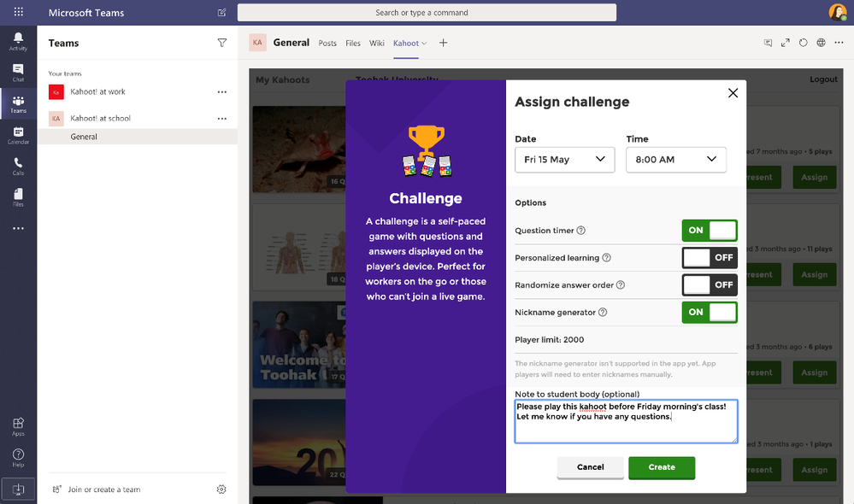Click the new chat compose icon
This screenshot has height=504, width=854.
click(221, 13)
